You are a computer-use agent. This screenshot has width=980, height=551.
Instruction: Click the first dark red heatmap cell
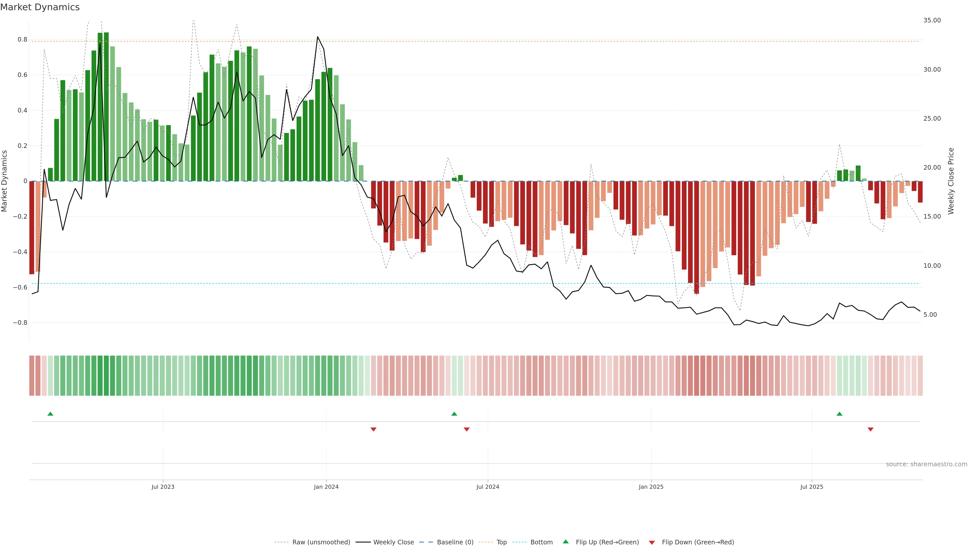[32, 376]
